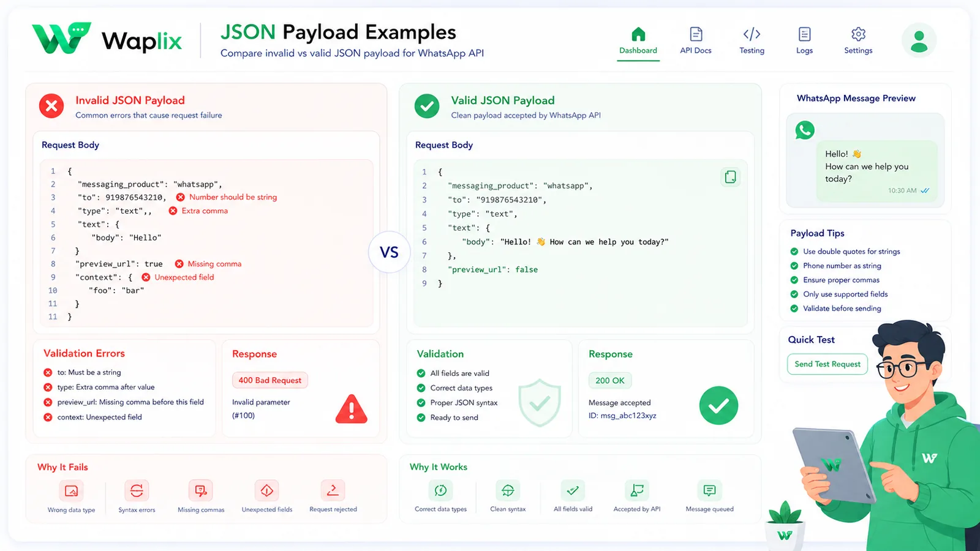Click the 'Invalid parameter' response text
This screenshot has width=980, height=551.
coord(261,402)
